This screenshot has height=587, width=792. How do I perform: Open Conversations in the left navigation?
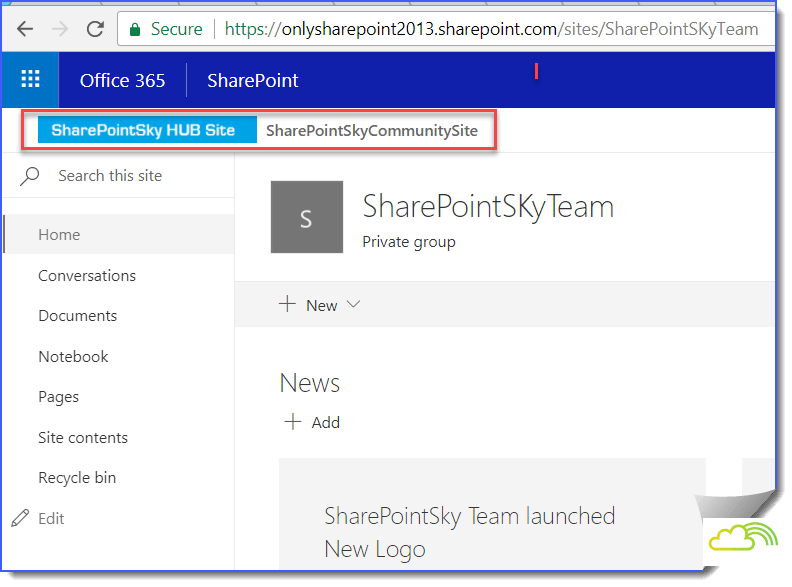point(87,276)
